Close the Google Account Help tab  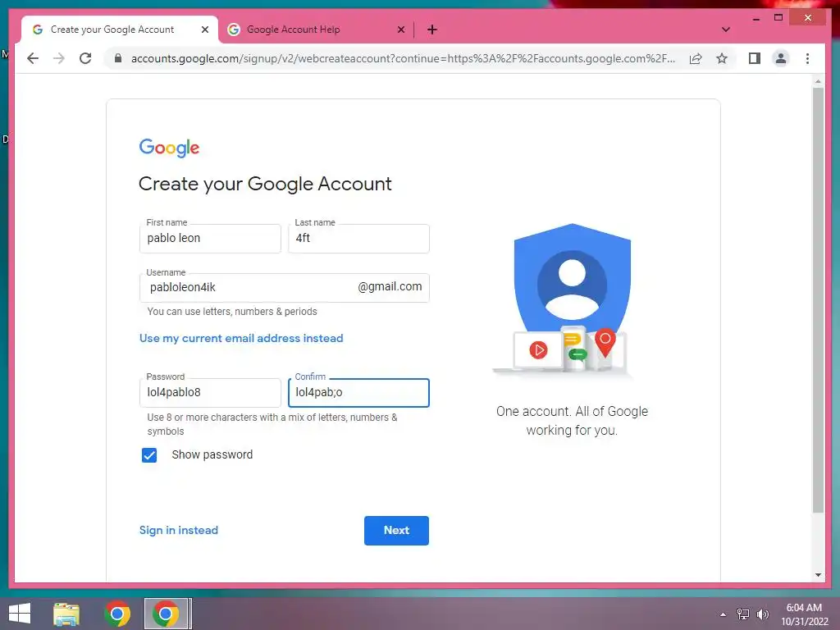(400, 30)
